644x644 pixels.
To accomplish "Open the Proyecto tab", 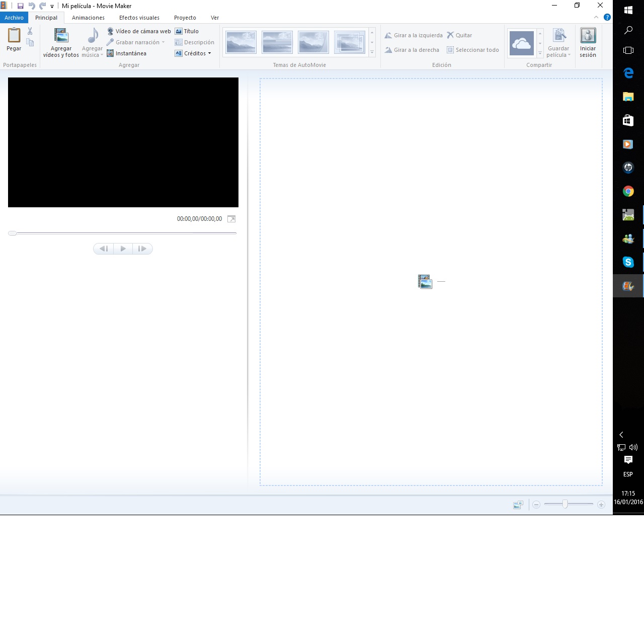I will (185, 18).
